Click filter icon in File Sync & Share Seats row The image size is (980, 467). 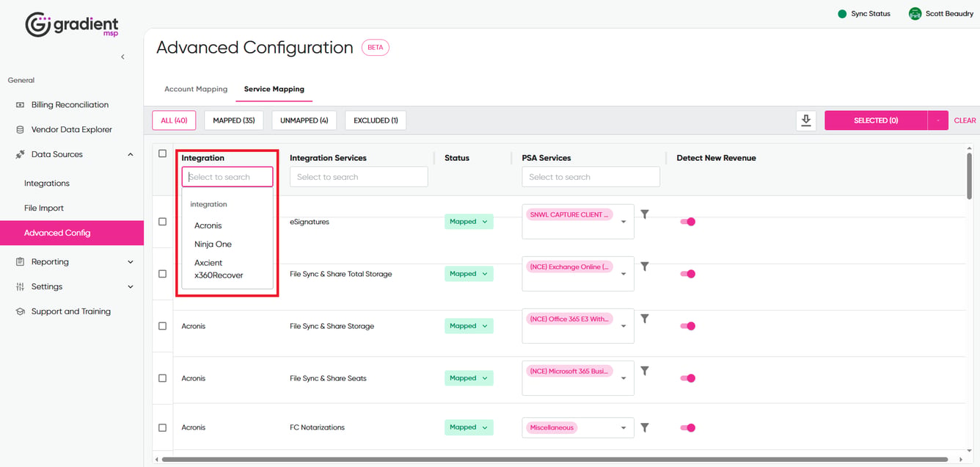645,371
